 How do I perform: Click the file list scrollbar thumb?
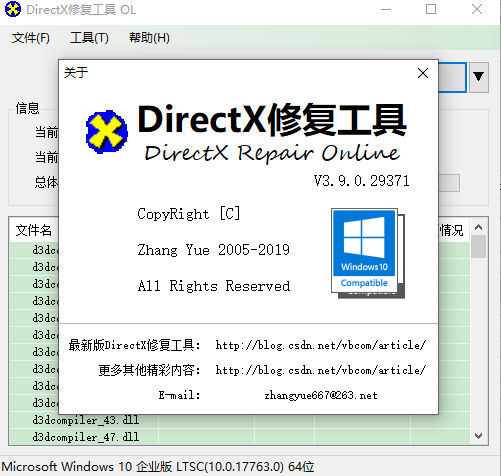point(479,246)
